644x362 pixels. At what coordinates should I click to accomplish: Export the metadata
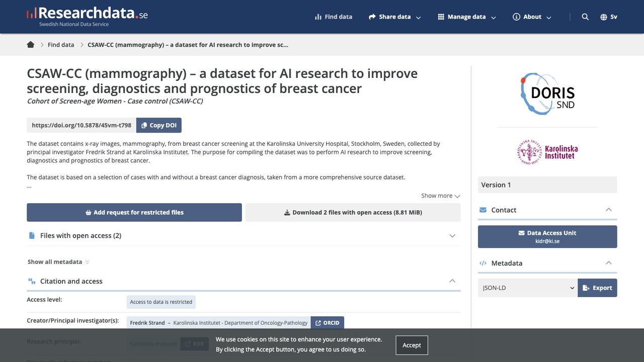point(597,288)
